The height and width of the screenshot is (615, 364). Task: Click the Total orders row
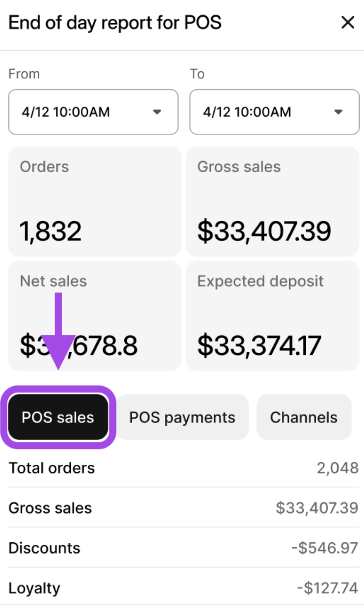point(183,468)
